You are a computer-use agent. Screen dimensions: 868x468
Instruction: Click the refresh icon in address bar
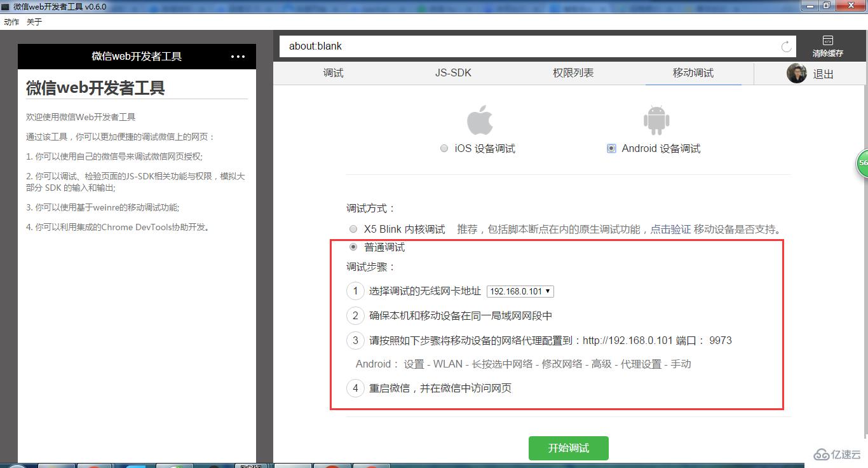[787, 46]
